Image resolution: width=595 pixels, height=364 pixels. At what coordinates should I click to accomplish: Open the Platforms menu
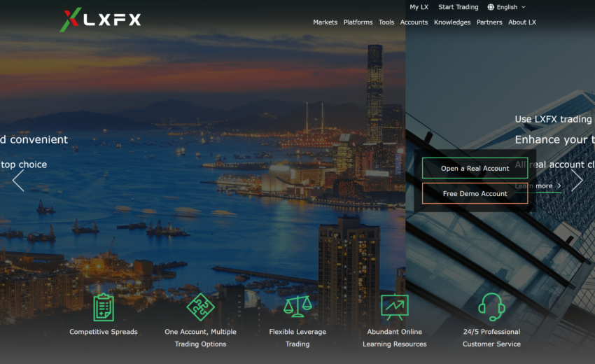coord(358,22)
